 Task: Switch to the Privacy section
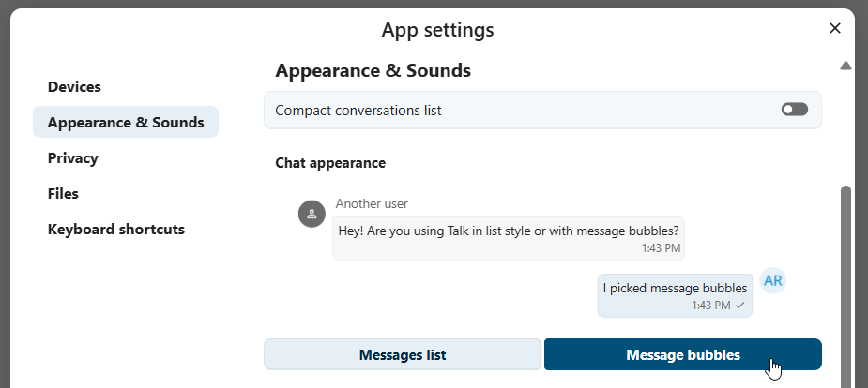tap(73, 157)
